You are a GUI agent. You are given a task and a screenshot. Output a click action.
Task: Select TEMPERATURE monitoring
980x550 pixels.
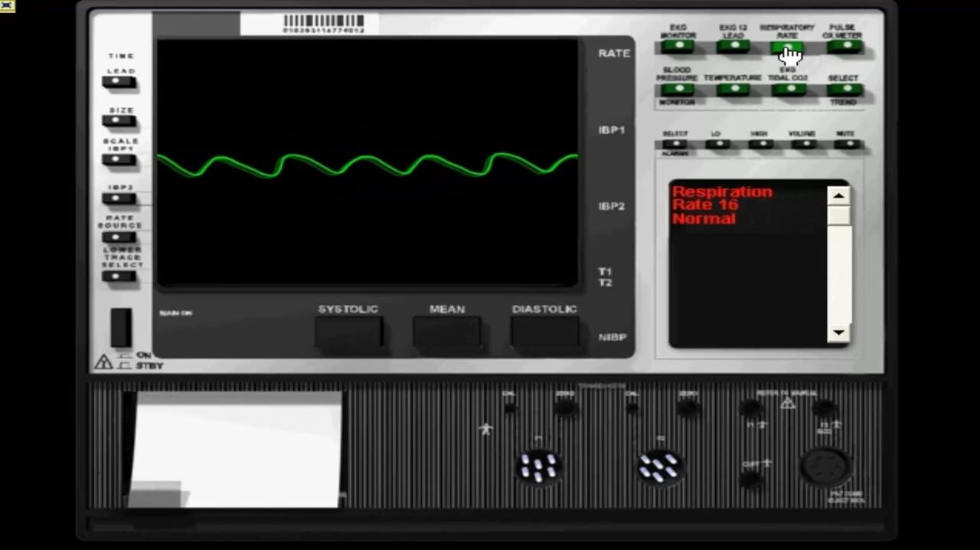pyautogui.click(x=733, y=90)
